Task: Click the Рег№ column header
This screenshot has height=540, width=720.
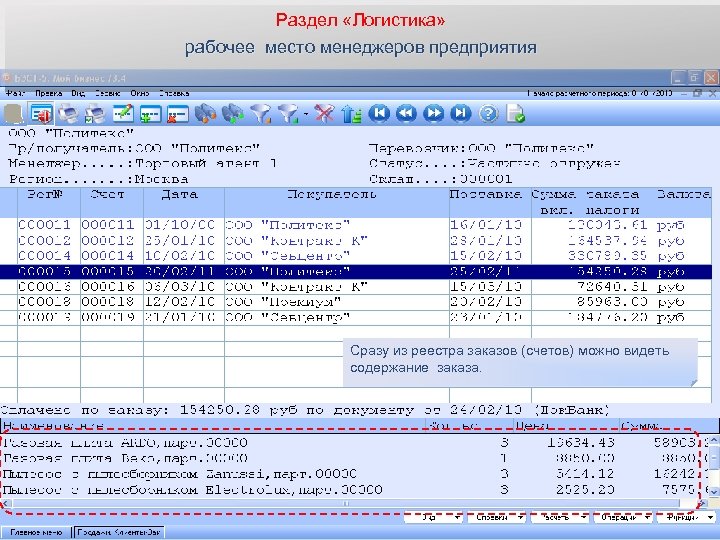Action: pos(49,202)
